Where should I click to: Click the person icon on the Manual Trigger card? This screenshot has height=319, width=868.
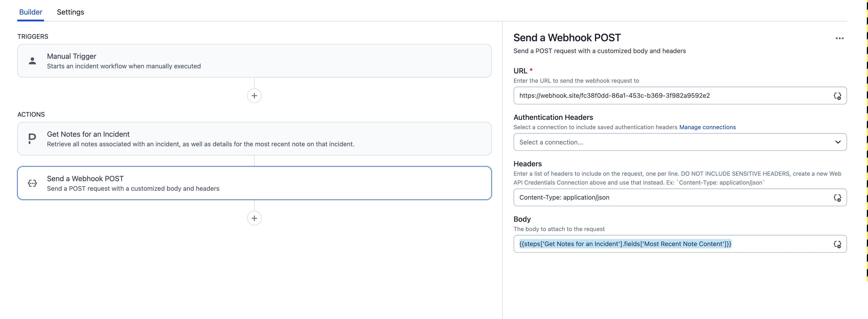(x=32, y=61)
